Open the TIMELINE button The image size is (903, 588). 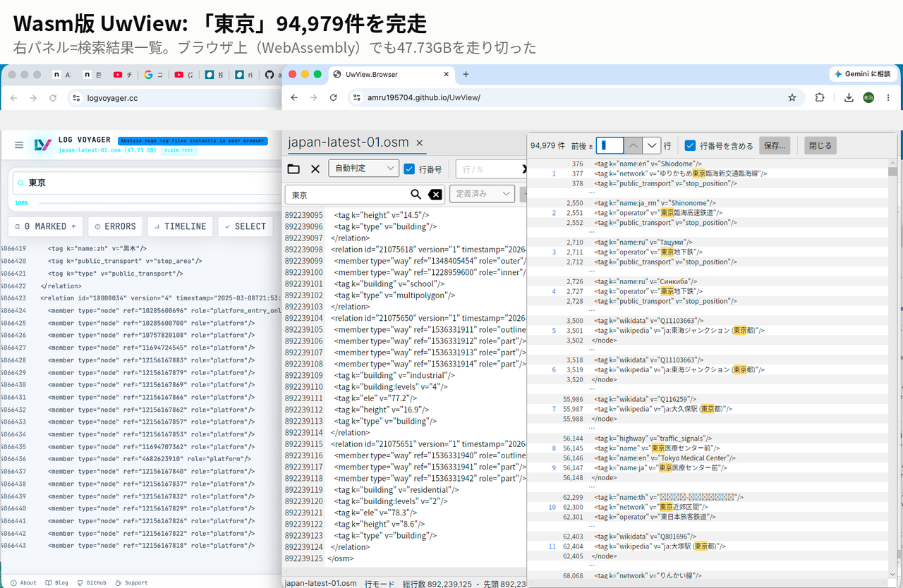tap(180, 226)
